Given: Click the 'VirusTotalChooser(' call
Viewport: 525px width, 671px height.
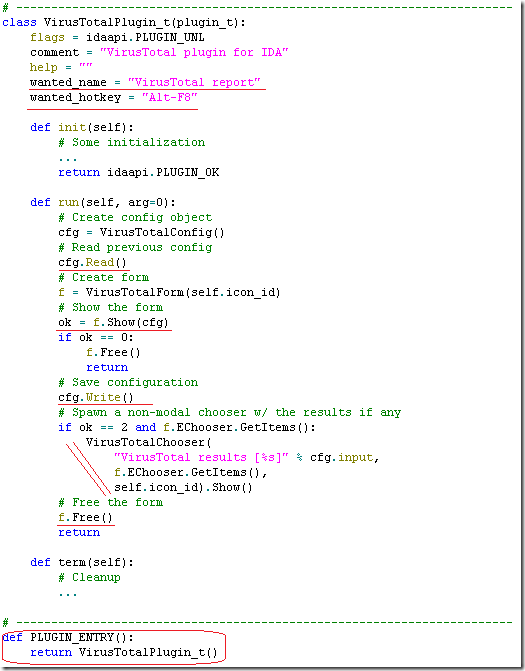Looking at the screenshot, I should (x=148, y=442).
